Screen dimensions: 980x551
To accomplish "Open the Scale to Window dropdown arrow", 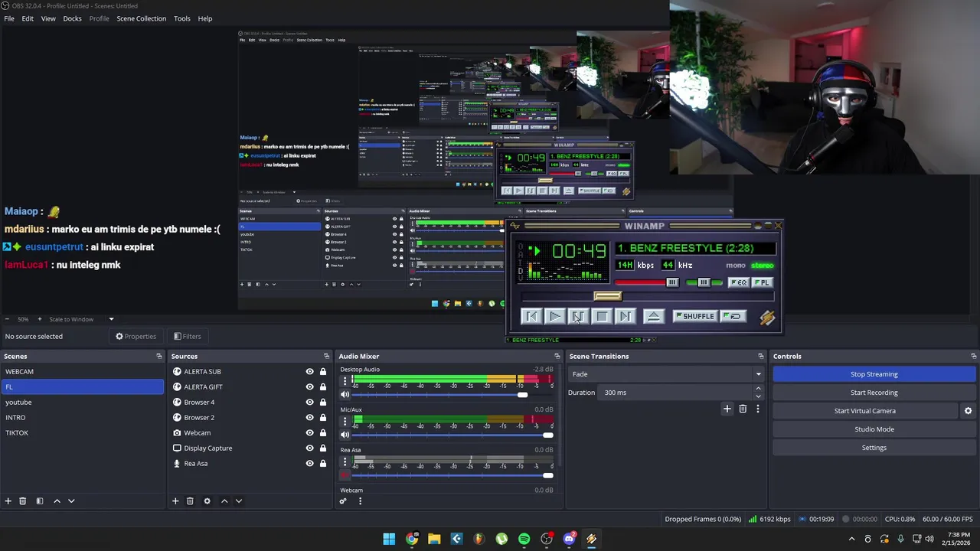I will pos(111,319).
